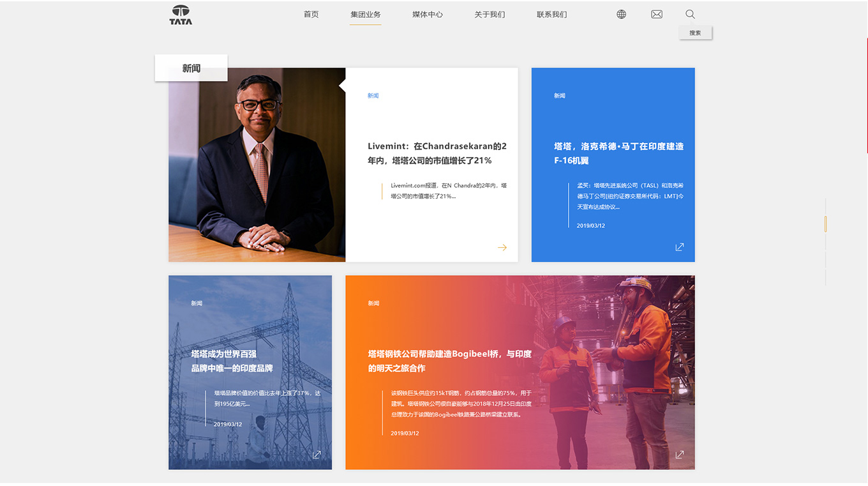Image resolution: width=868 pixels, height=486 pixels.
Task: Open 塔塔,洛克希德·马丁 F-16机翼 headline
Action: click(x=618, y=153)
